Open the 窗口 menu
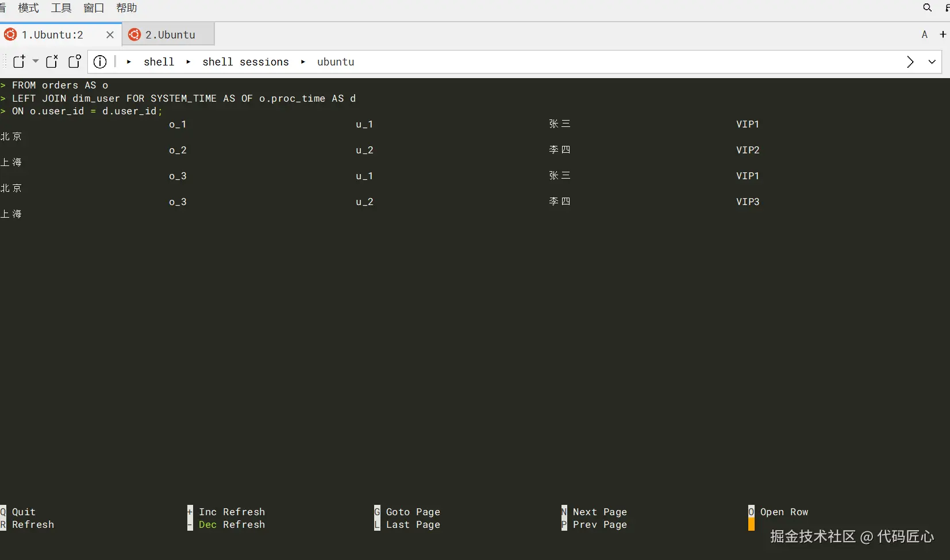The height and width of the screenshot is (560, 950). pyautogui.click(x=94, y=8)
